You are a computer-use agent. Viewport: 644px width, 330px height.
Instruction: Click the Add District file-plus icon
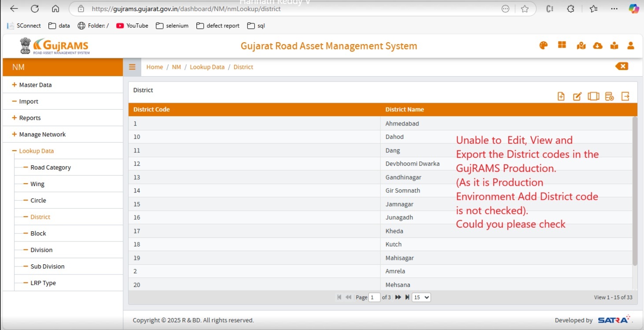[x=561, y=96]
